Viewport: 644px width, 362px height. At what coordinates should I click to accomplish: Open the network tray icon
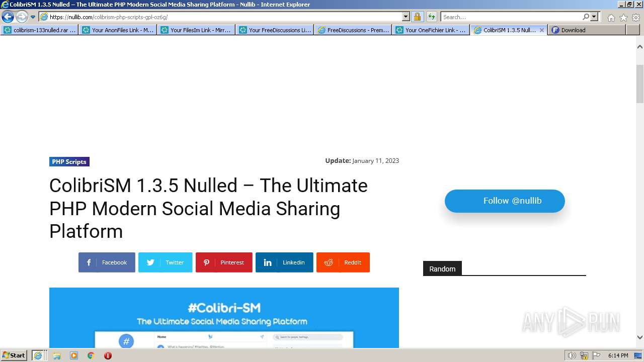(x=584, y=355)
